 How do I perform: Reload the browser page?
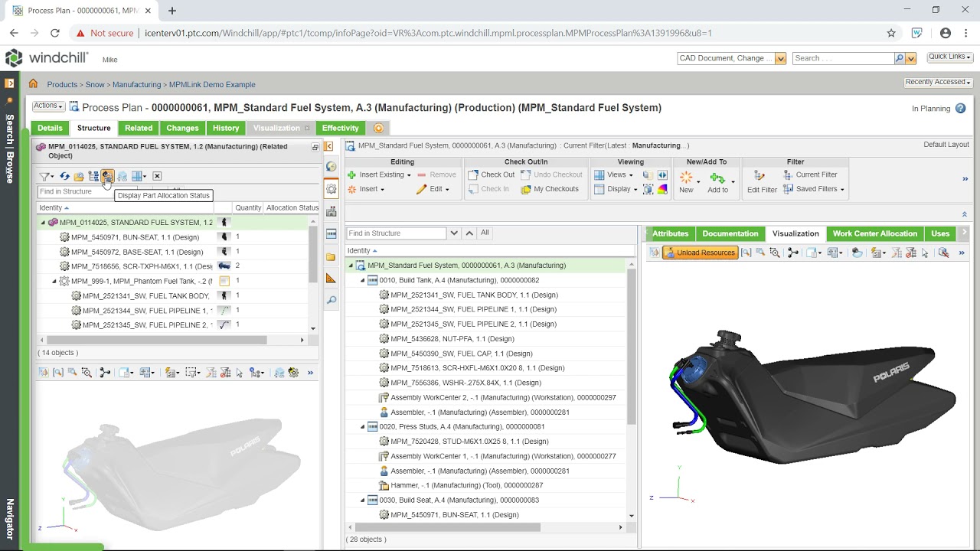coord(54,33)
